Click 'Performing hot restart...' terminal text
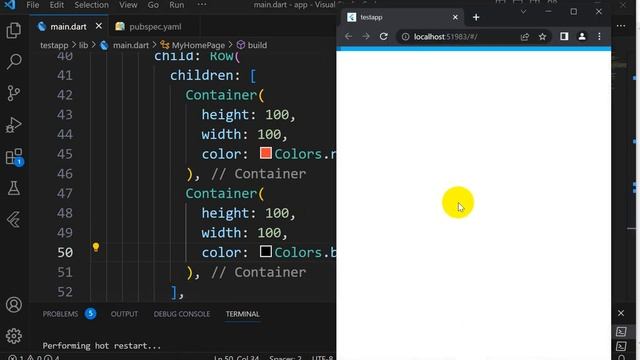 coord(102,346)
